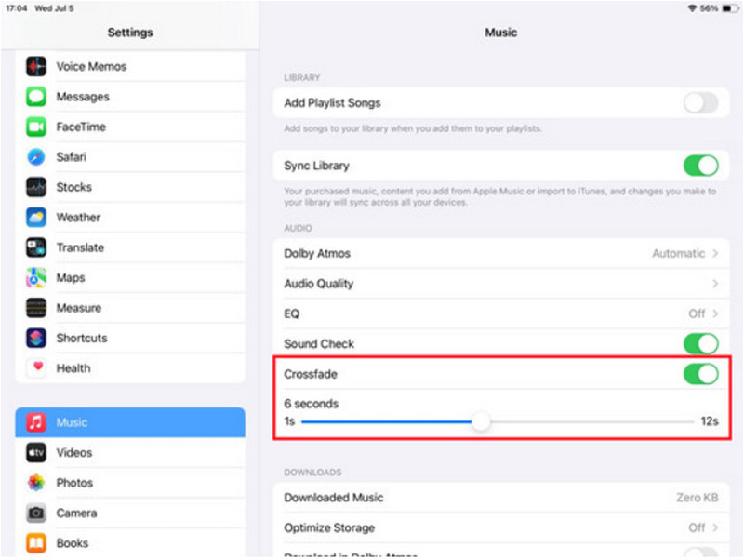Tap the Photos flower icon
The image size is (744, 560).
36,483
